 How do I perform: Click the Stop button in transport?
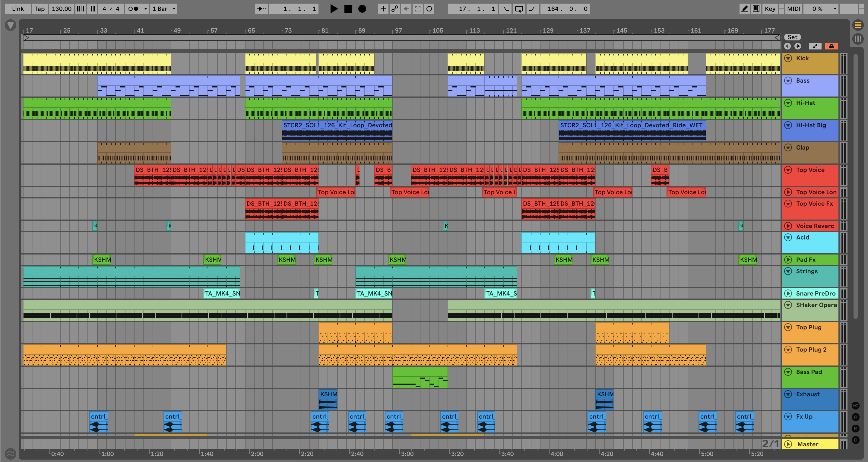tap(348, 9)
